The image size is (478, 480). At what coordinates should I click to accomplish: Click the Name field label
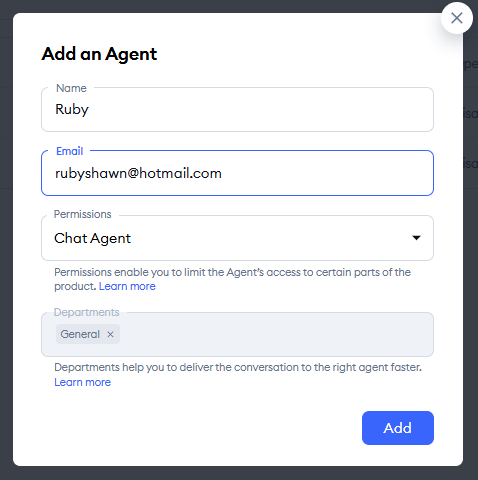(x=71, y=88)
